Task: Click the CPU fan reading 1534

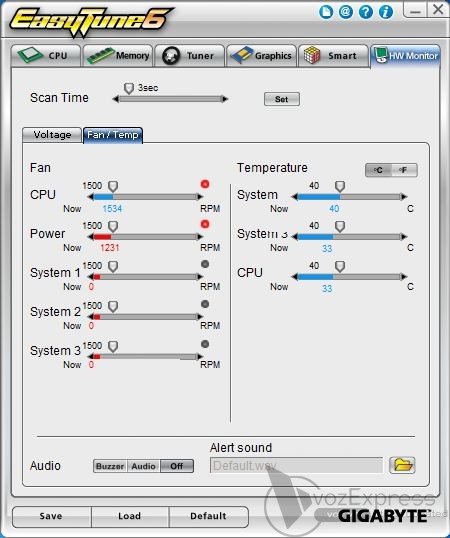Action: (x=112, y=209)
